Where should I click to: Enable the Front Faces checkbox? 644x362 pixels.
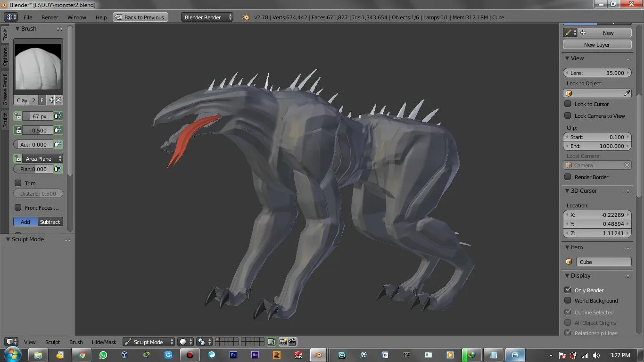point(18,207)
